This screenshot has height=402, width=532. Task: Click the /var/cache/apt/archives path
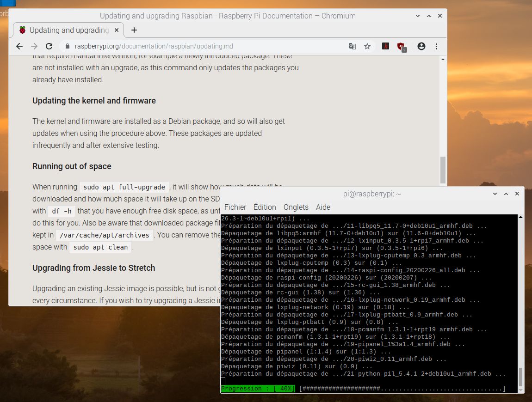[105, 235]
